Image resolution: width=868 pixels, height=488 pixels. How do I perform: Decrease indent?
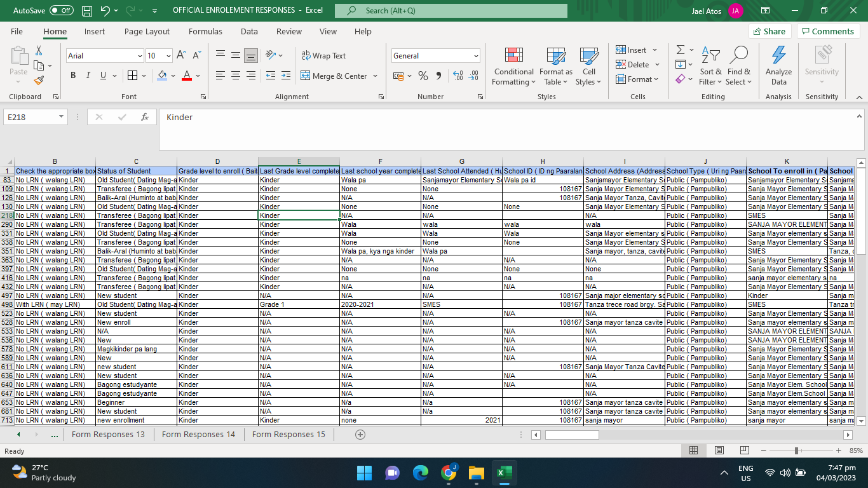point(270,76)
